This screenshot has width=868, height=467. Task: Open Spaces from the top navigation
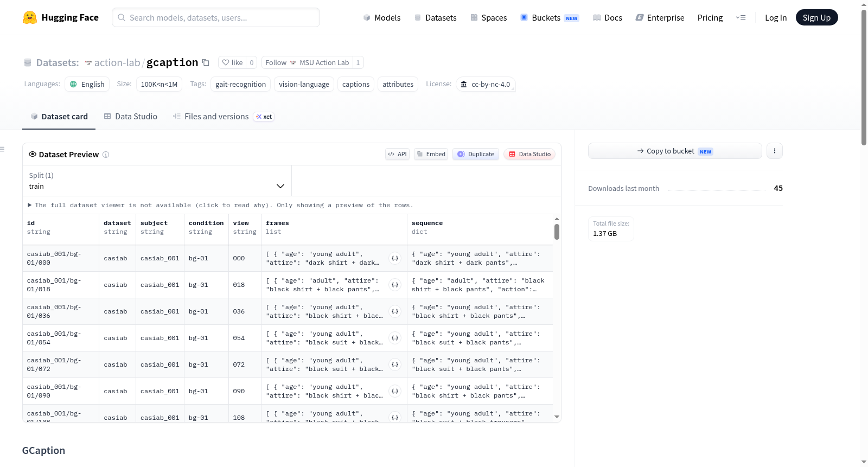(489, 17)
